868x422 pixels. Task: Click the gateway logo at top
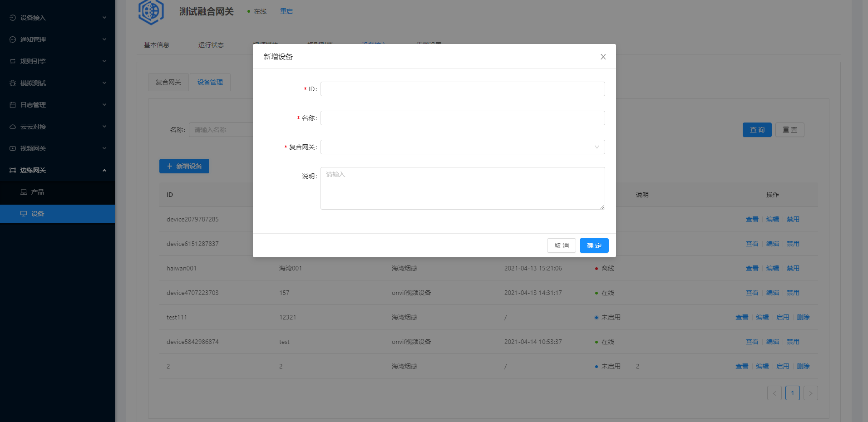[151, 11]
